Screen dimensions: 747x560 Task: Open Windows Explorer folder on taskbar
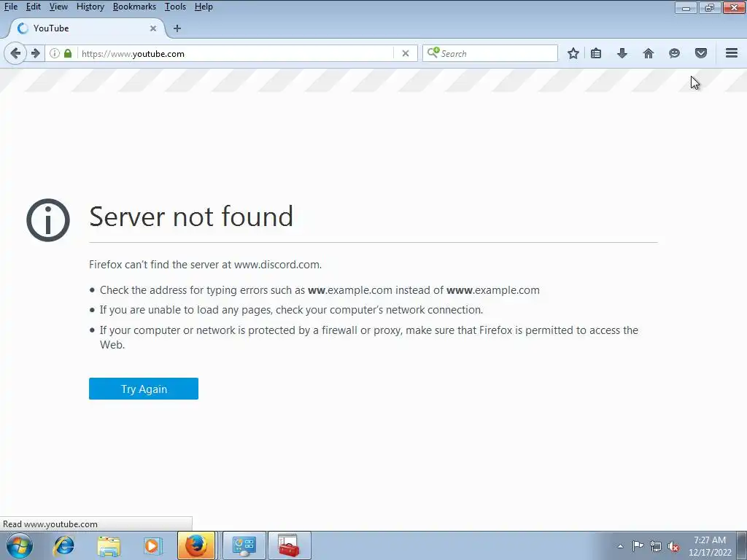click(x=109, y=545)
